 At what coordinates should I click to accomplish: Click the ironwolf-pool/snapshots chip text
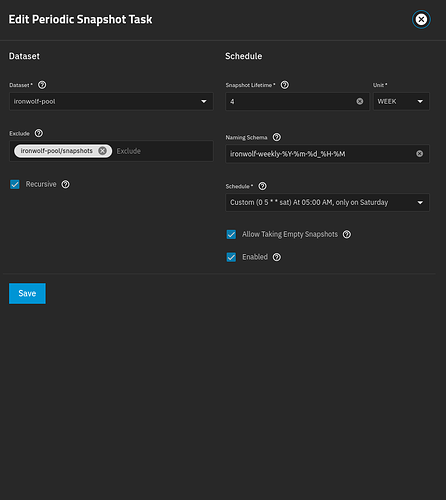pyautogui.click(x=57, y=151)
